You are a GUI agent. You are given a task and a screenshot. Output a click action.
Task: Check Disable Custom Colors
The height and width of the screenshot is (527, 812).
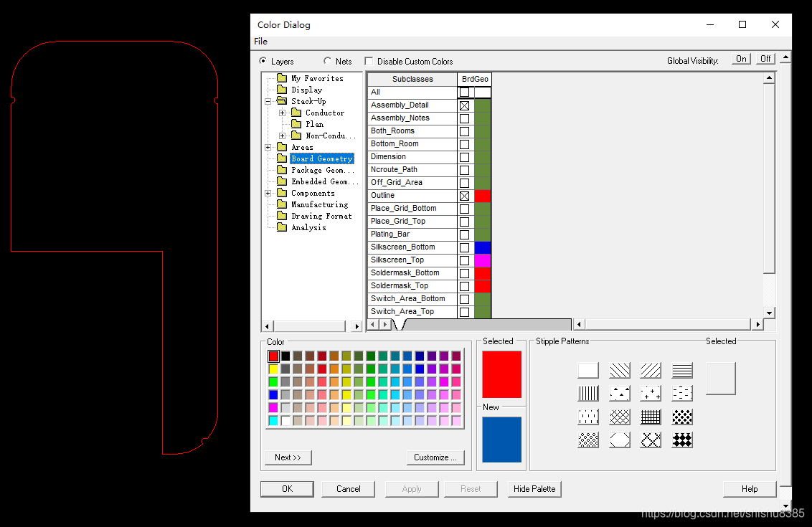[x=369, y=61]
